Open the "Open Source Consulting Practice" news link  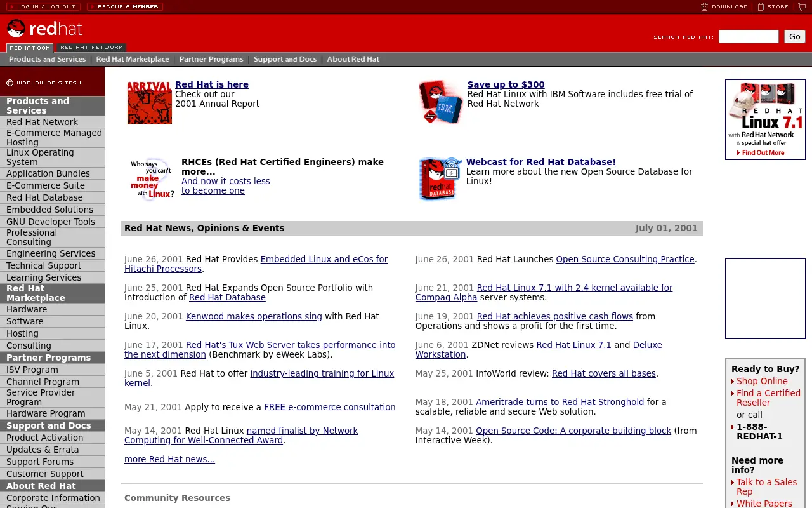click(x=625, y=259)
